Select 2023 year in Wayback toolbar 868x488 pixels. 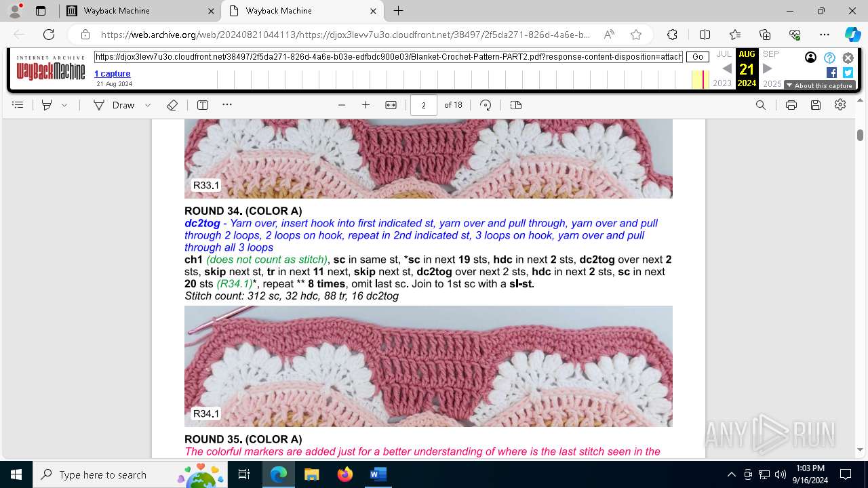[x=722, y=83]
